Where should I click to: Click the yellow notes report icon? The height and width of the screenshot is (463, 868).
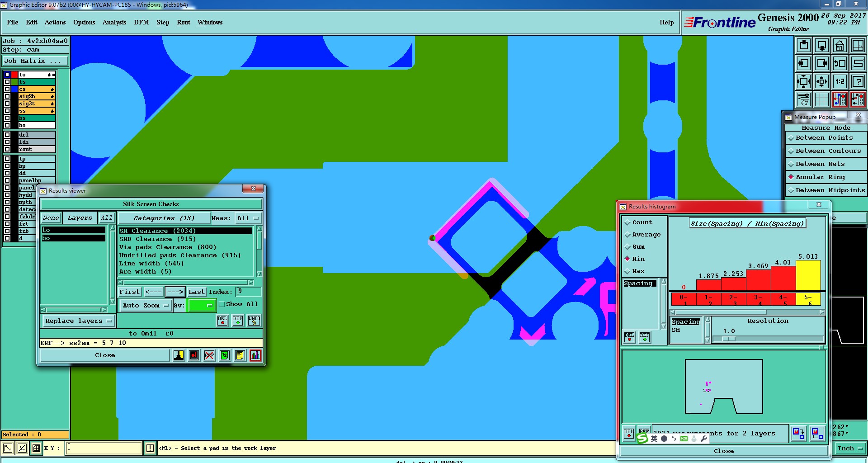[240, 355]
